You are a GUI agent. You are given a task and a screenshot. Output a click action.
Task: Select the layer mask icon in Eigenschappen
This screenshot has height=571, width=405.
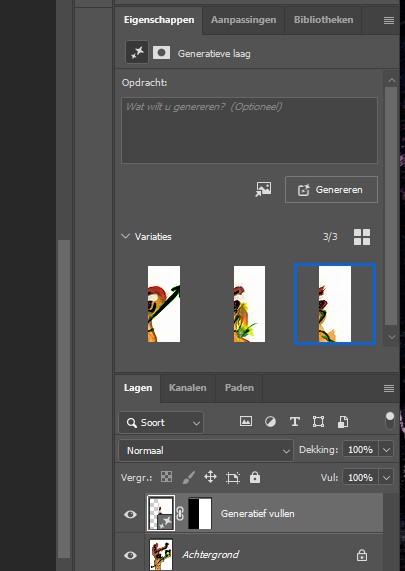point(161,53)
